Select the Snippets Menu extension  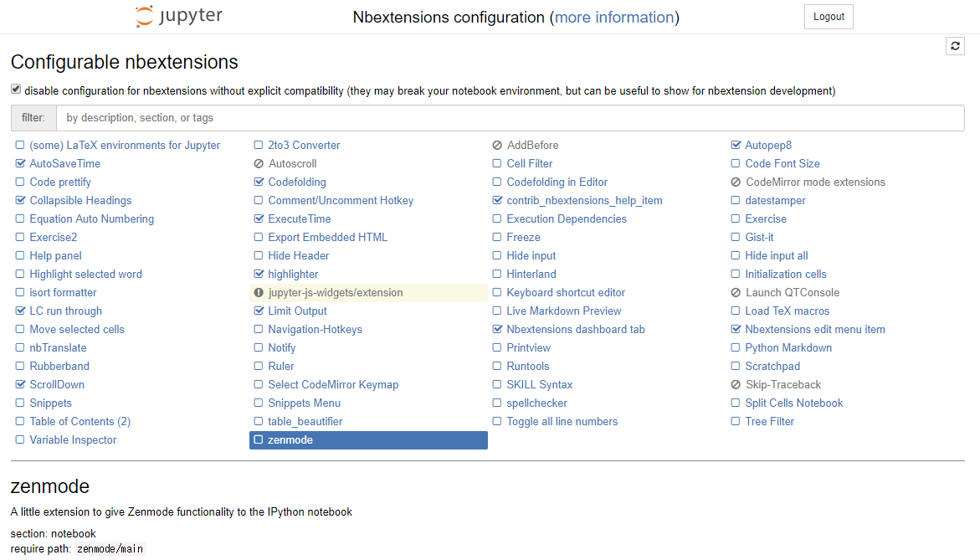tap(305, 403)
